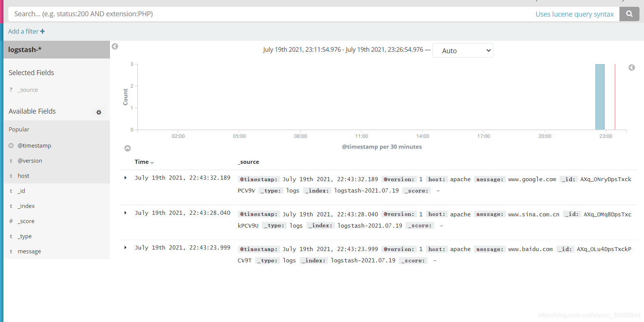The width and height of the screenshot is (644, 322).
Task: Click the '@timestamp per 30 minutes' axis label
Action: pyautogui.click(x=382, y=147)
